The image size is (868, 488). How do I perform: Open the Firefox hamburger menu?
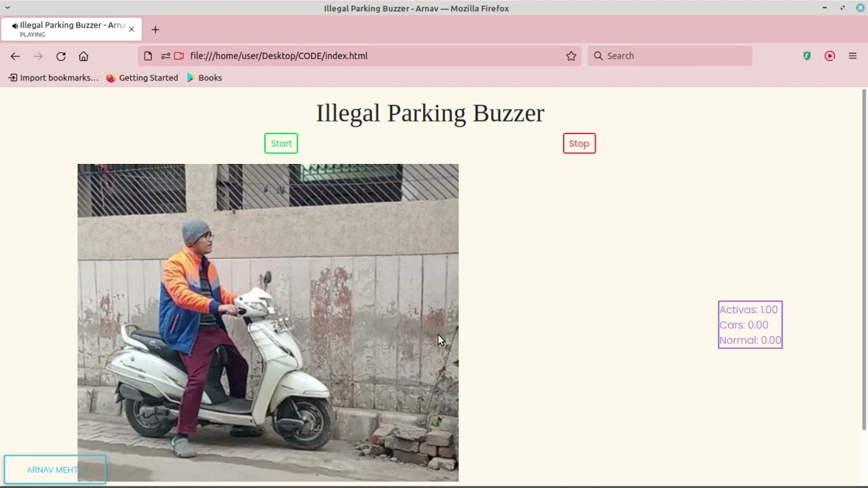852,56
